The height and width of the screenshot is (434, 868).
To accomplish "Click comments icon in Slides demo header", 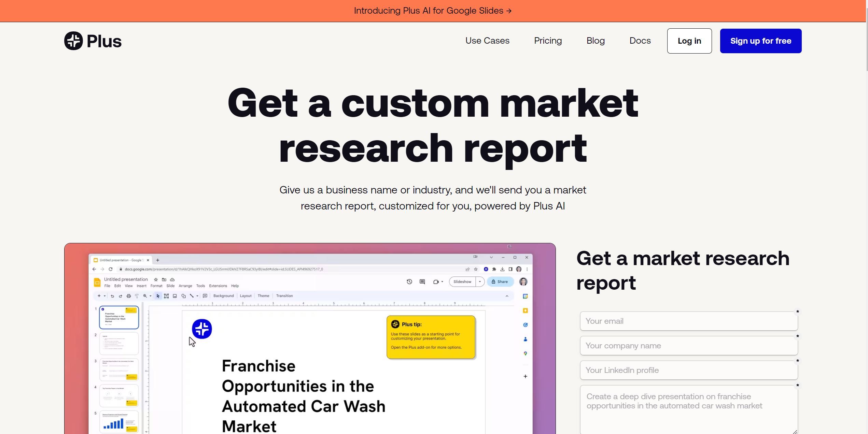I will click(422, 281).
